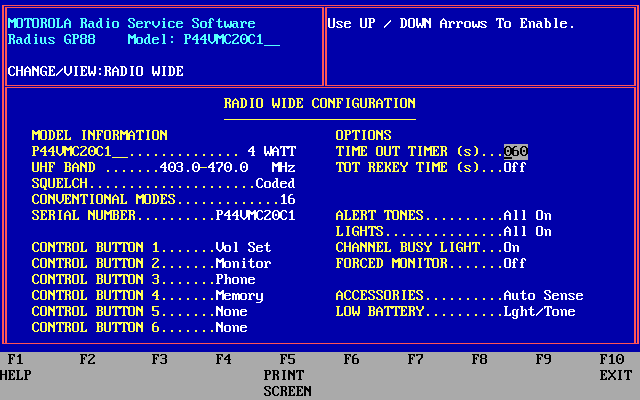Click the F9 function key label
This screenshot has height=400, width=640.
(x=544, y=359)
